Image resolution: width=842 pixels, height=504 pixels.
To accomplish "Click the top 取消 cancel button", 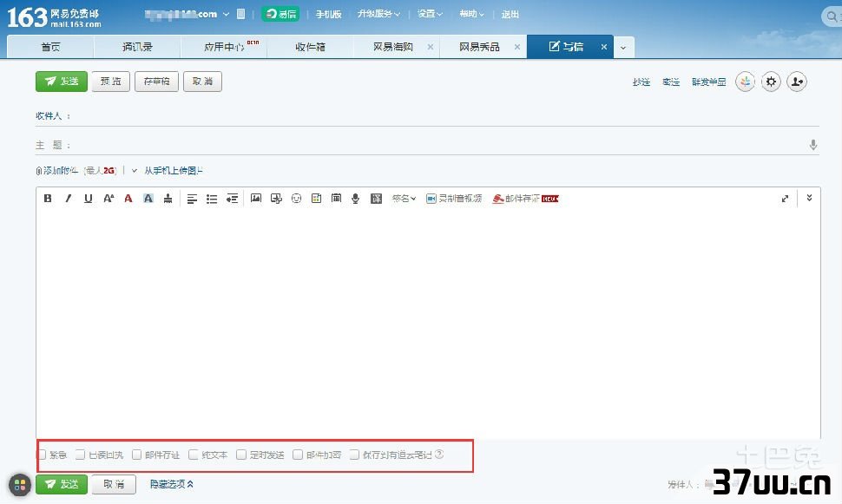I will 202,82.
